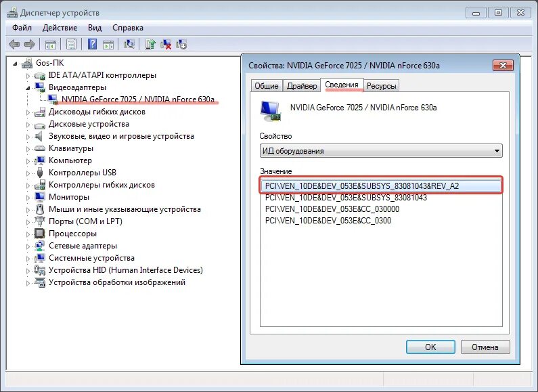Click the Update driver toolbar icon

[x=150, y=44]
